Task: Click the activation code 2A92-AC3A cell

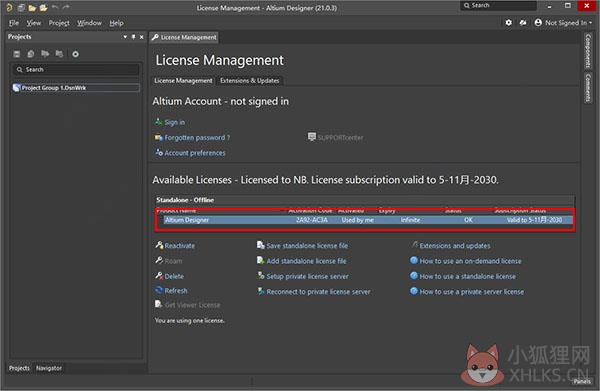Action: coord(312,220)
